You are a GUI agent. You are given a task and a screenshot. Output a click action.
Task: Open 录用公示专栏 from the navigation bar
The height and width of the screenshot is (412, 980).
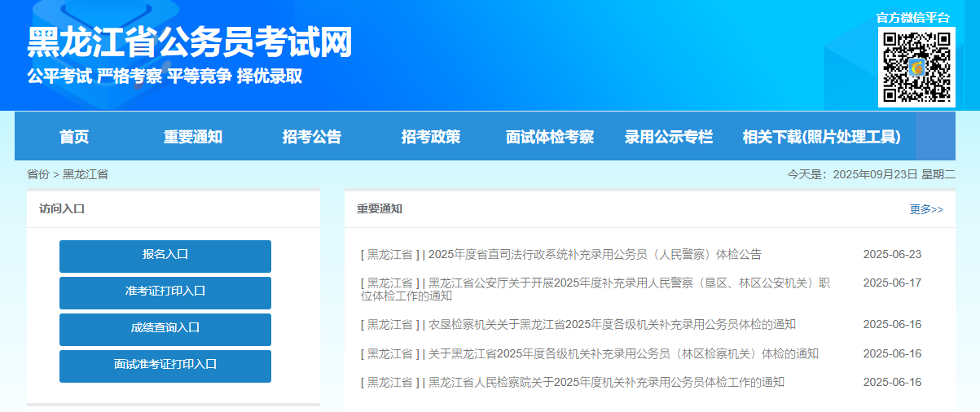tap(669, 137)
